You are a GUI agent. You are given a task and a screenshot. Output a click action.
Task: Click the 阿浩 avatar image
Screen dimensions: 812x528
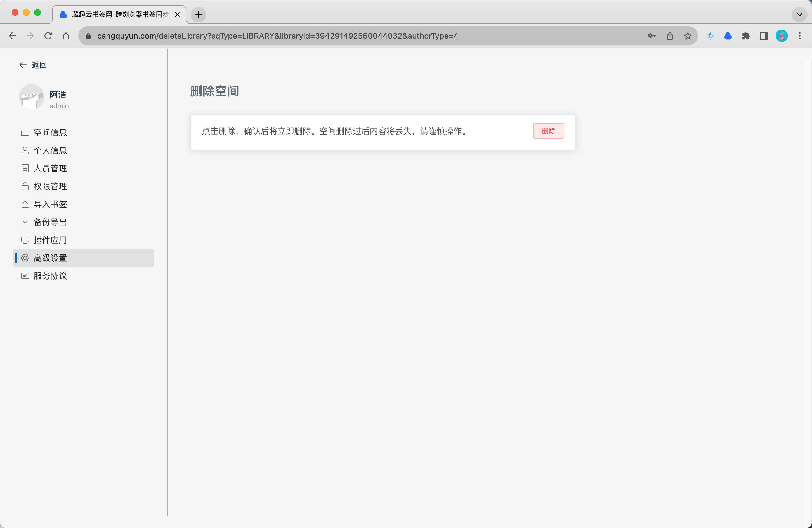(x=31, y=97)
